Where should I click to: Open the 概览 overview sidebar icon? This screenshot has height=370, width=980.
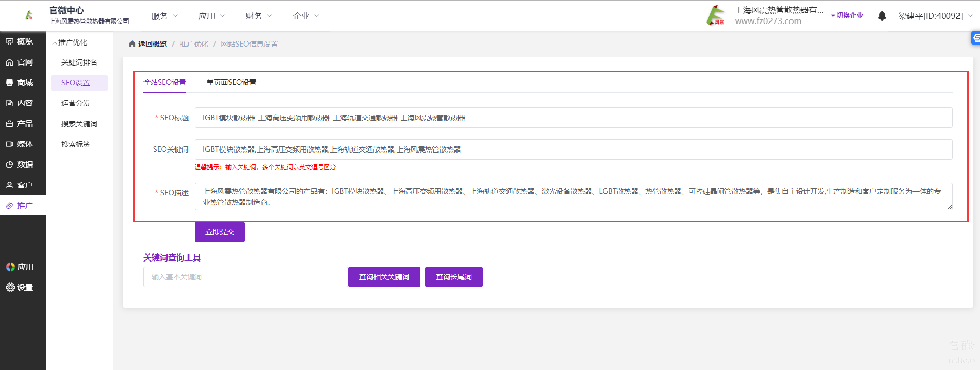10,42
